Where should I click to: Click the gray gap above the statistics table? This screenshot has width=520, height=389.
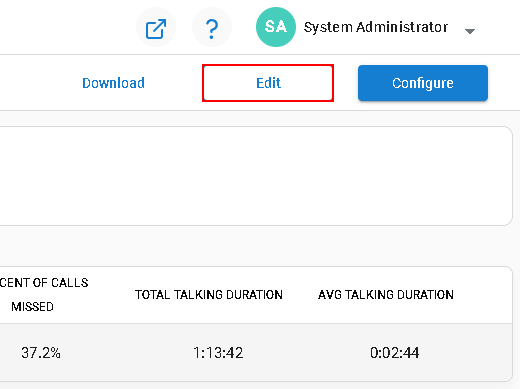253,246
